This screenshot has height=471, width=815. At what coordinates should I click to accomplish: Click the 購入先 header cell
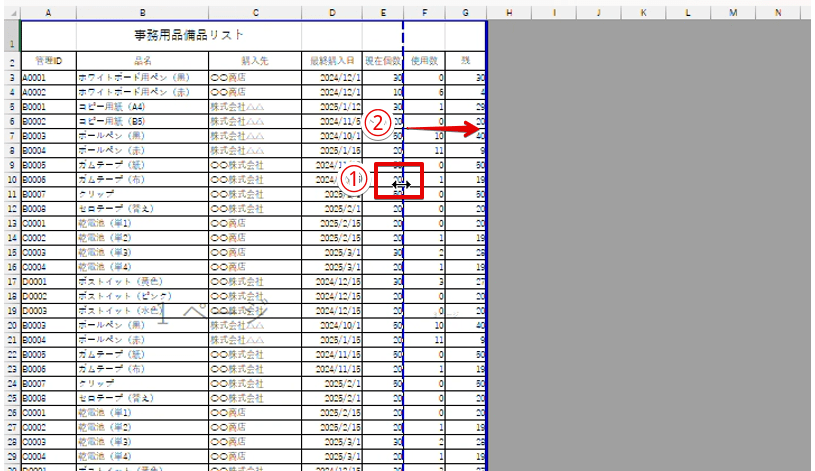pos(255,62)
